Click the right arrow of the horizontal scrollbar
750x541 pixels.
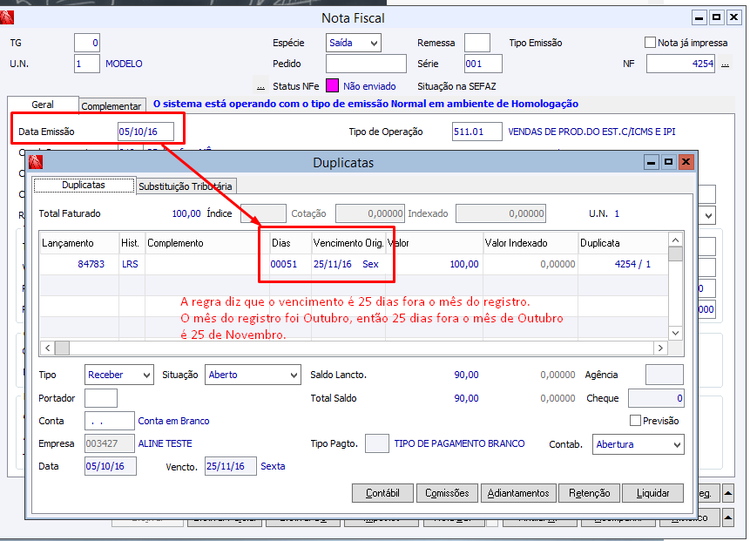tap(660, 348)
